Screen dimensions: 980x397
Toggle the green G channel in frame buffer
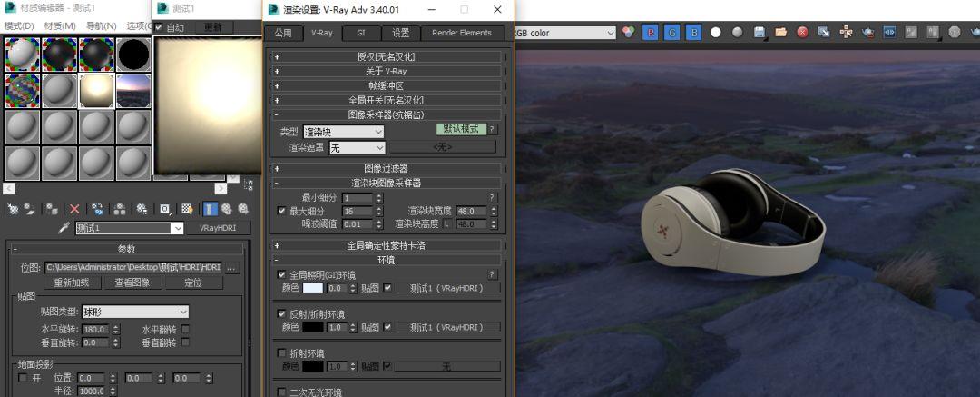[x=671, y=33]
